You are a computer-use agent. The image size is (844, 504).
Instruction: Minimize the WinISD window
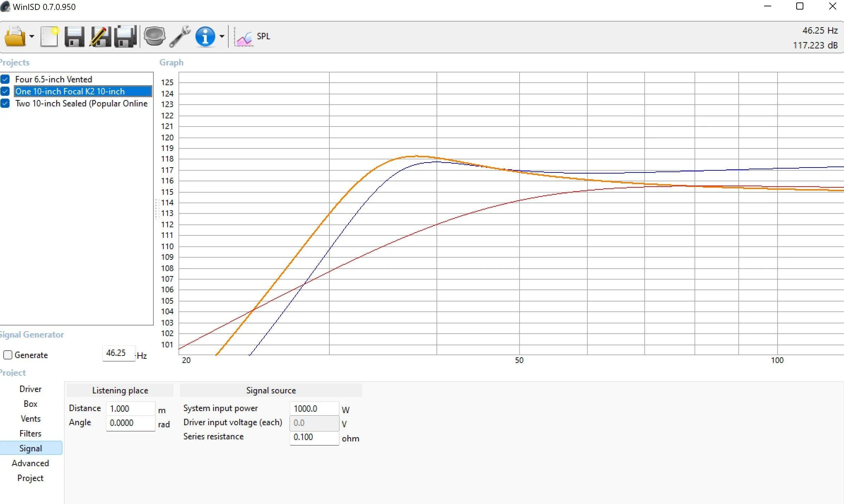click(767, 6)
